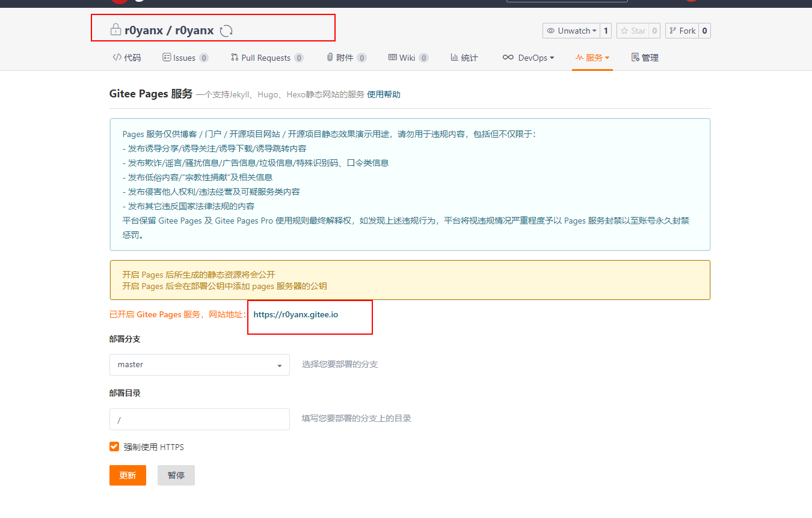The image size is (812, 518).
Task: Open the Issues tab
Action: pos(185,58)
